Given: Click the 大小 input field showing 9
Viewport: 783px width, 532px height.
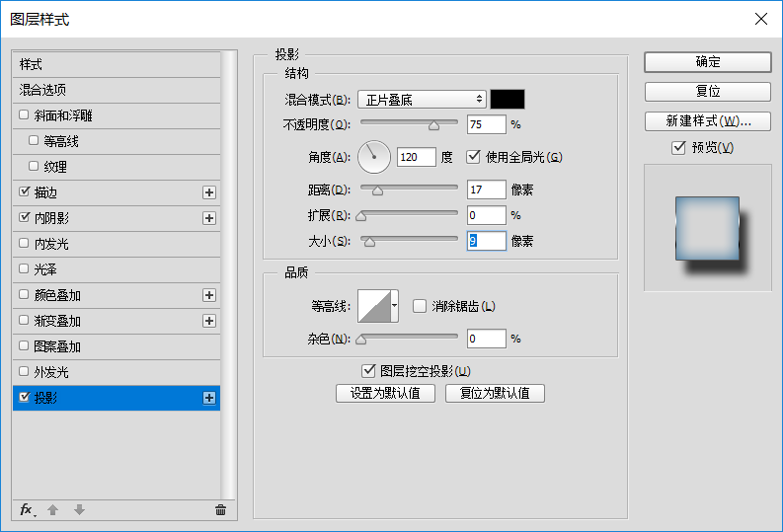Looking at the screenshot, I should coord(487,241).
